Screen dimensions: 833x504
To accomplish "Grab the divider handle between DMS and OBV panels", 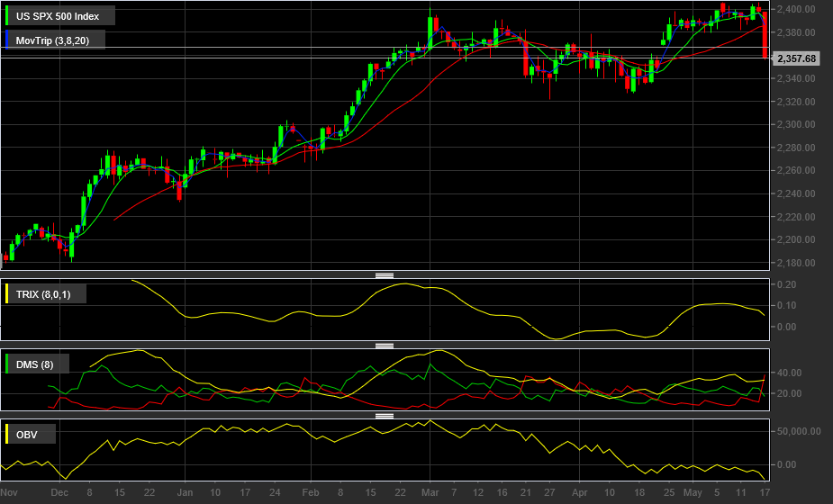I will (x=385, y=416).
